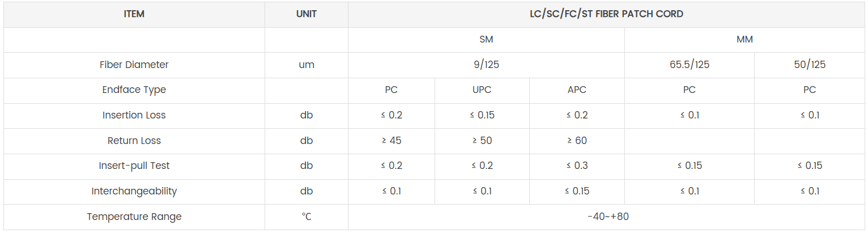Select the ≥ 60 return loss value
Viewport: 868px width, 233px height.
(x=577, y=141)
